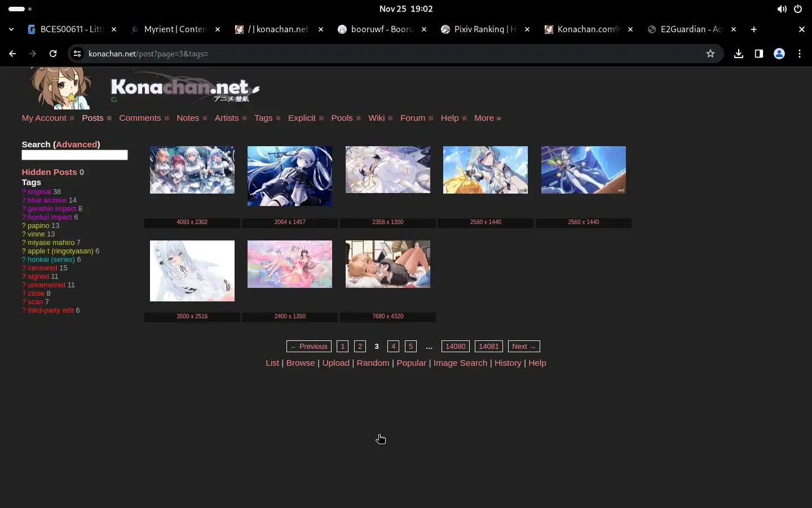The image size is (812, 508).
Task: Open the Pools menu
Action: click(x=342, y=118)
